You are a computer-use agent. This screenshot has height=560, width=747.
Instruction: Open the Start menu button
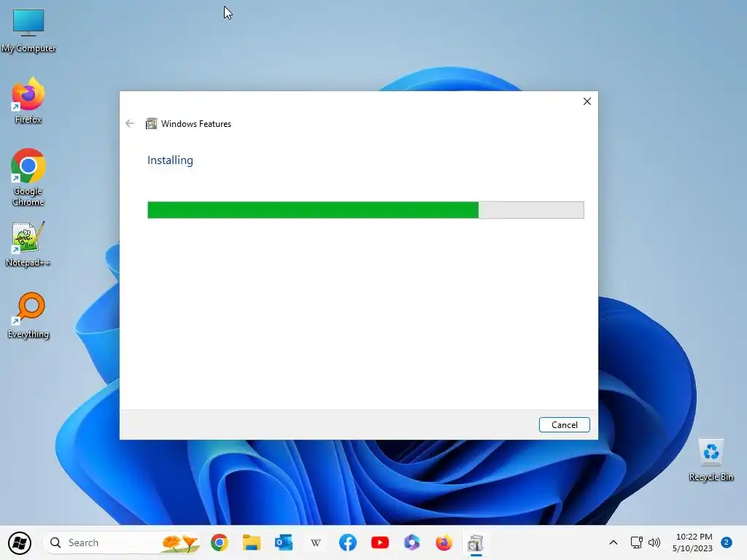point(20,542)
